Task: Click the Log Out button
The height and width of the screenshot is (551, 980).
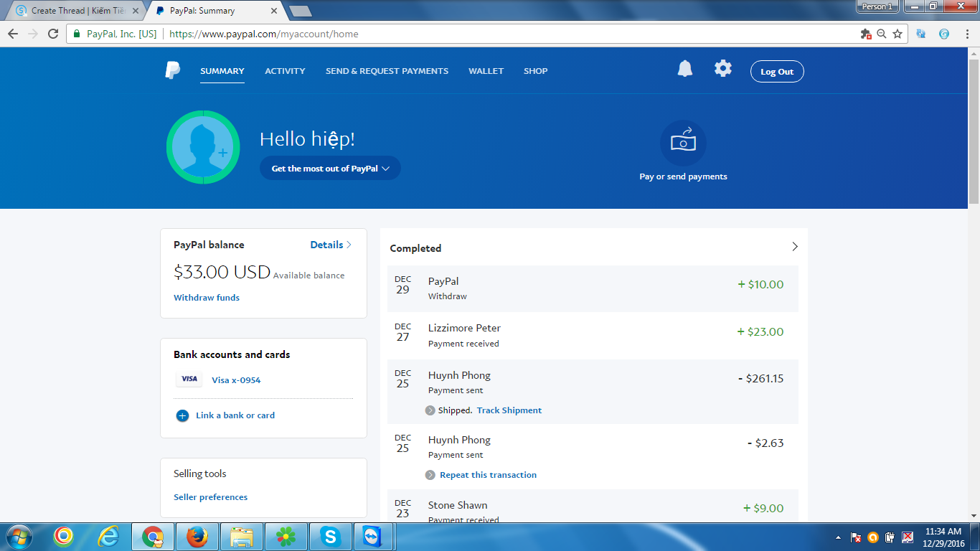Action: (777, 72)
